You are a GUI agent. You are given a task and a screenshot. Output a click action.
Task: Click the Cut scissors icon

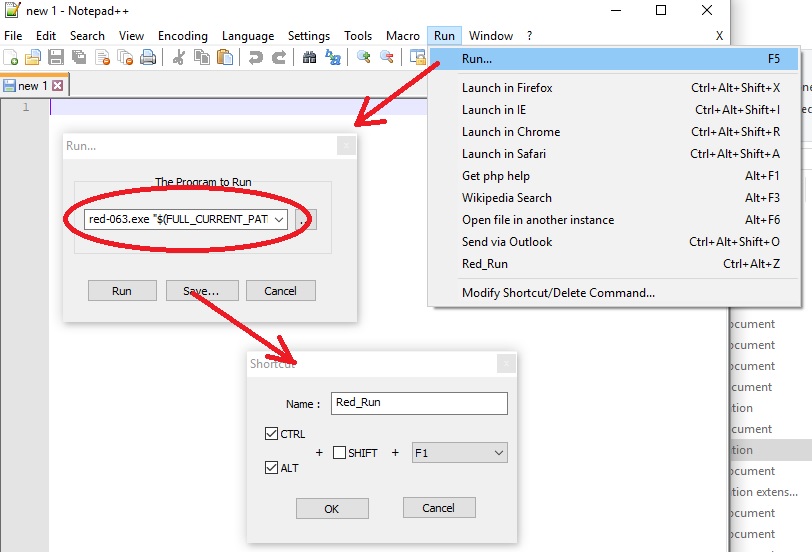(179, 57)
